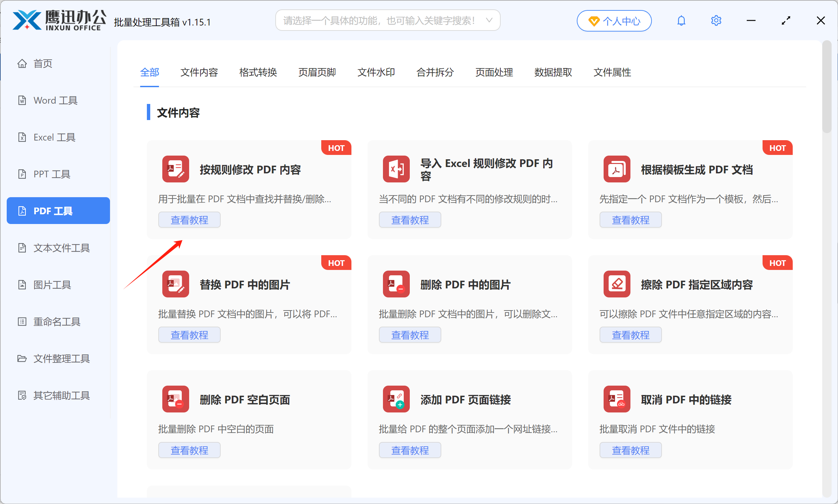Select 首页 in the sidebar

click(x=58, y=63)
